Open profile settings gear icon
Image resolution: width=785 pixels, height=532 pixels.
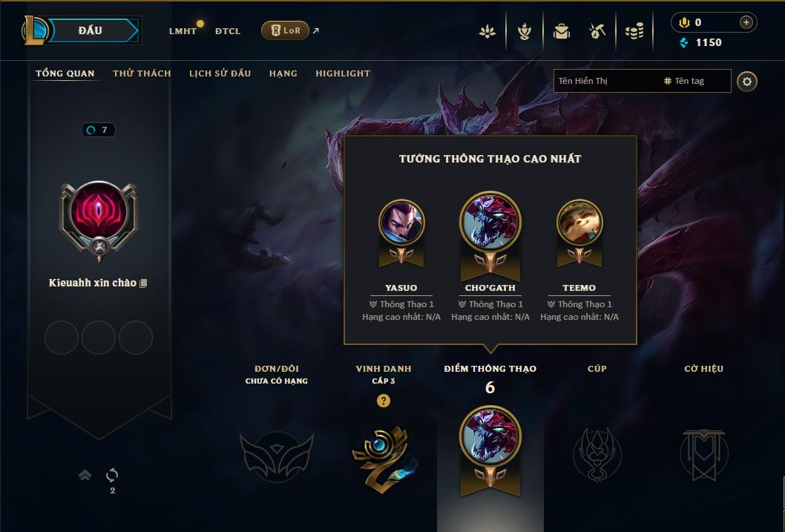[746, 82]
